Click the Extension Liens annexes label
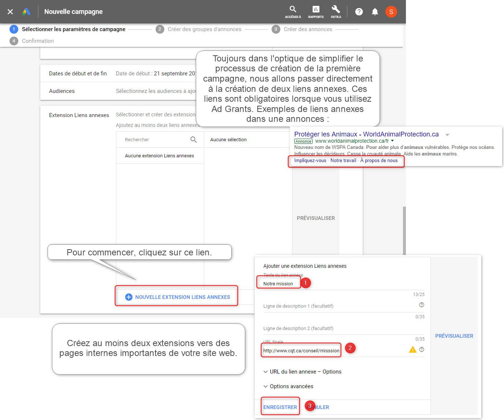This screenshot has width=504, height=420. [79, 115]
